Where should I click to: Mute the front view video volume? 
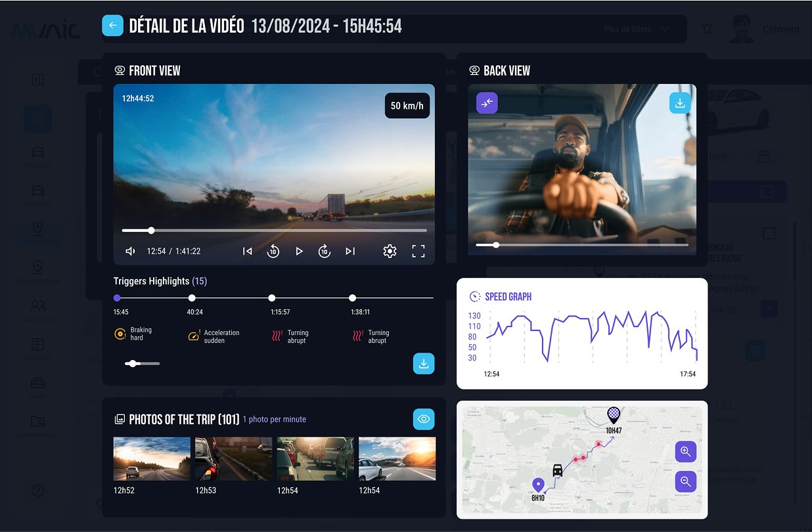tap(130, 251)
